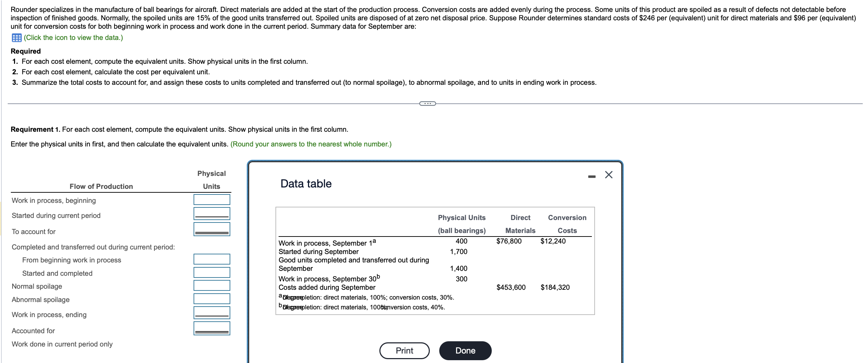Select the Work in process, ending field
Screen dimensions: 868x363
coord(211,311)
